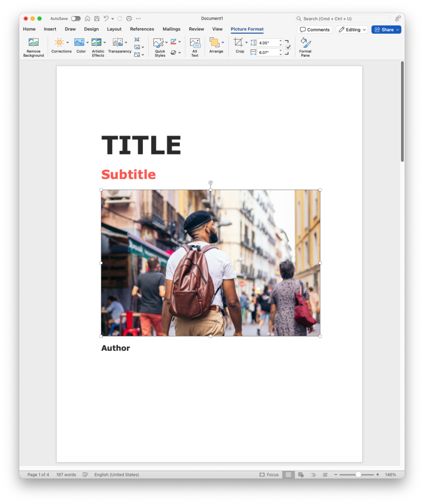Click the Share button

(x=385, y=29)
